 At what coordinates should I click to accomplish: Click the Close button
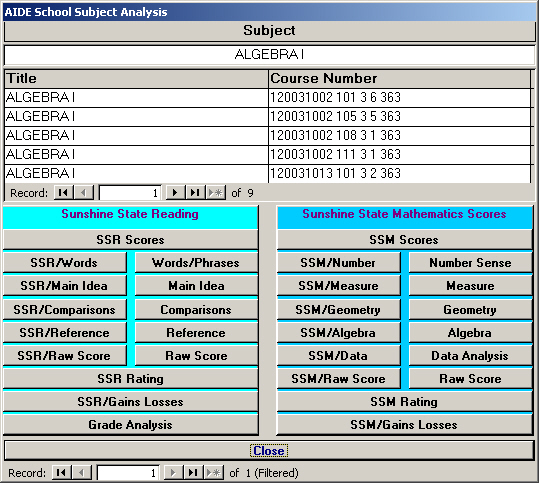coord(269,451)
